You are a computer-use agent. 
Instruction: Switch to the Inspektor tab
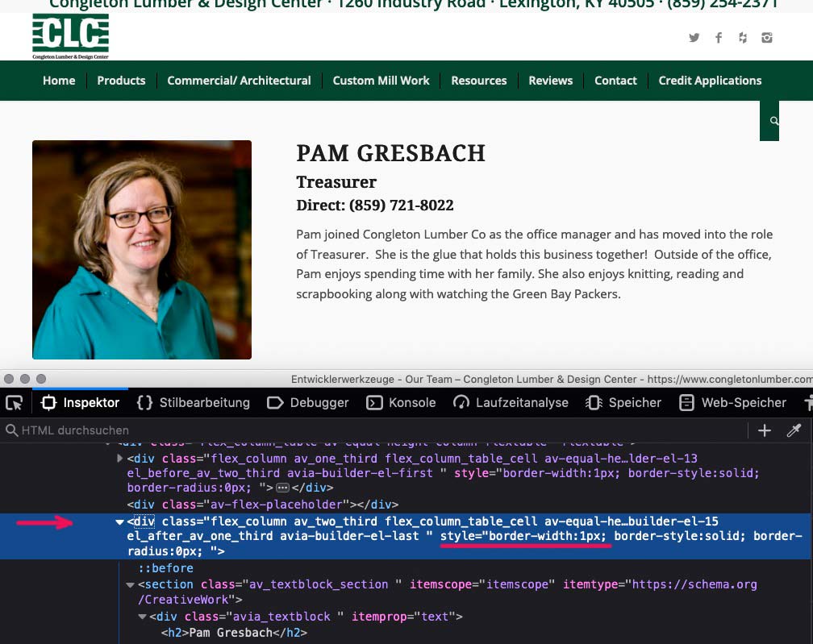[81, 402]
